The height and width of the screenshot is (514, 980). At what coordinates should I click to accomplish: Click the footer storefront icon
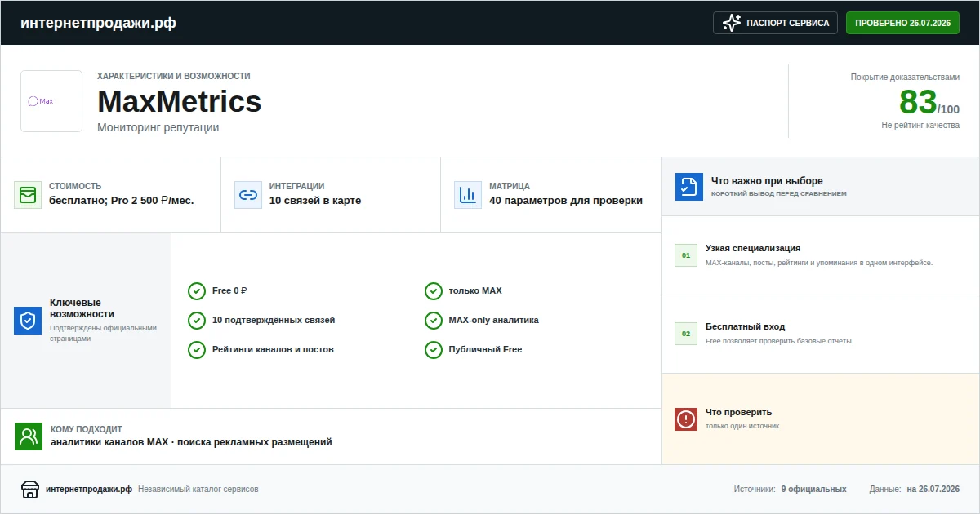[30, 490]
